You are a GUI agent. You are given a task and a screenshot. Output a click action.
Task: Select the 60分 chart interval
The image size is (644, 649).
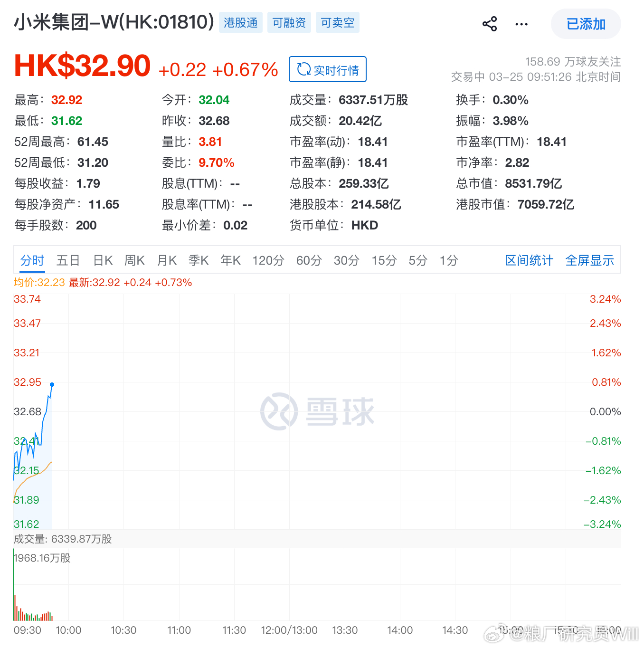[308, 260]
